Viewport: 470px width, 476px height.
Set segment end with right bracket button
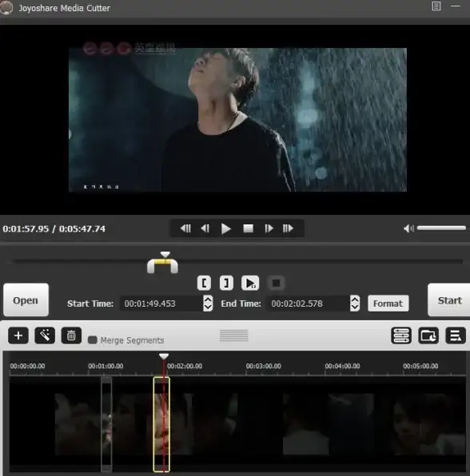pos(226,284)
